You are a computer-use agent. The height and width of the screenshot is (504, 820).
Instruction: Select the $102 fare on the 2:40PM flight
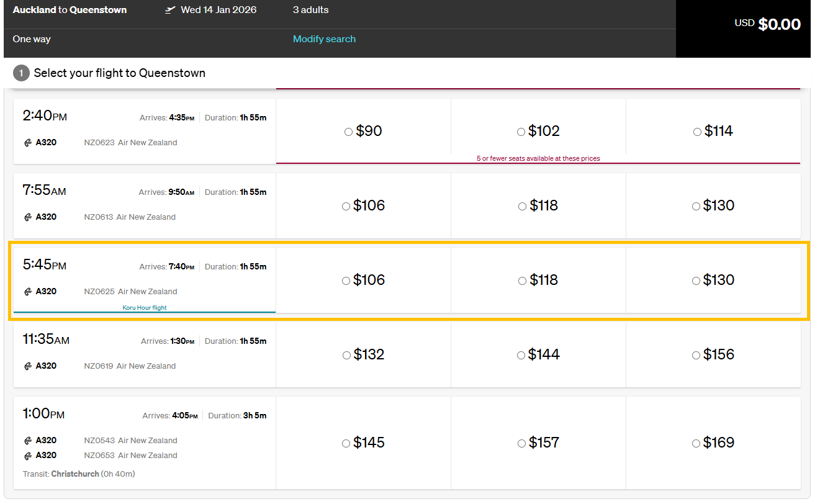[521, 132]
